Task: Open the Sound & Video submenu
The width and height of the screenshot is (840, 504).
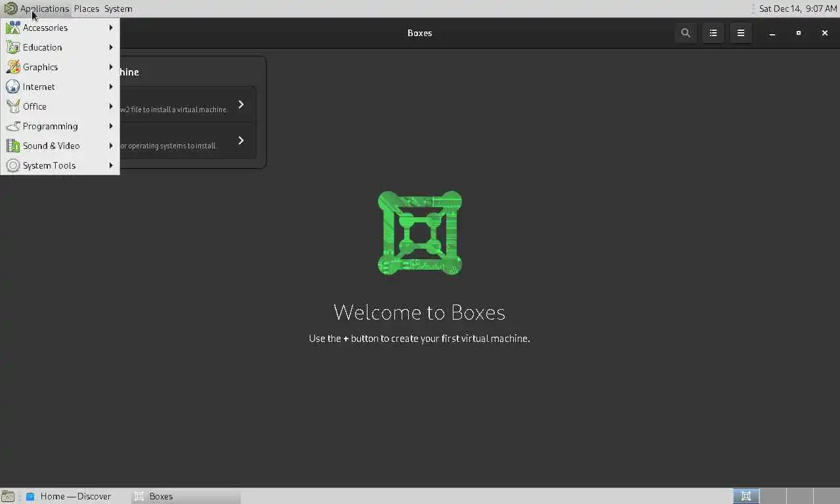Action: 60,146
